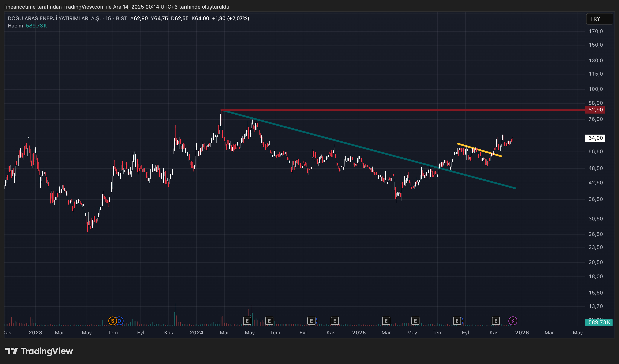Click the orange S split marker

(112, 321)
